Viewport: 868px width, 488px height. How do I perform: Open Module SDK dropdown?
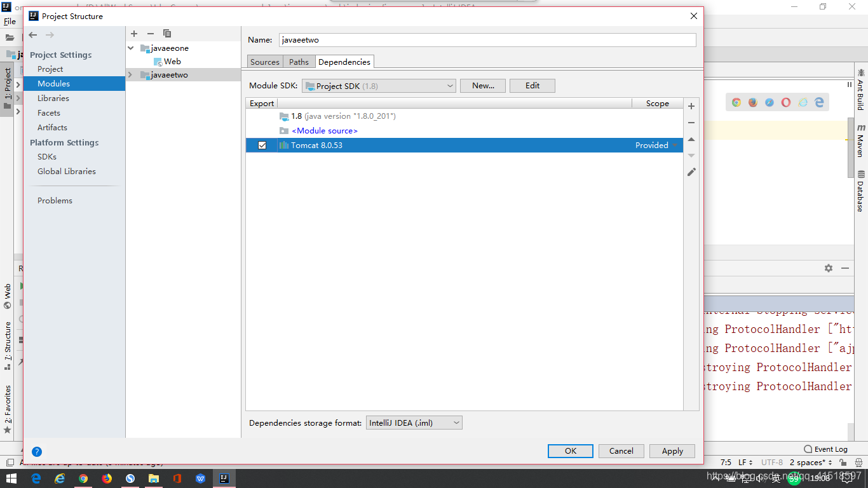[379, 86]
